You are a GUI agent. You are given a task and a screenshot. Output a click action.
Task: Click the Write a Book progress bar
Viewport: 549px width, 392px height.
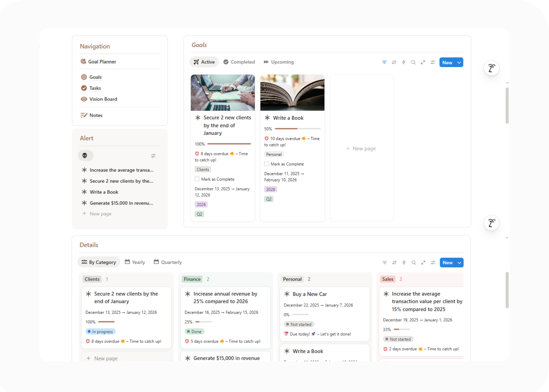(297, 129)
